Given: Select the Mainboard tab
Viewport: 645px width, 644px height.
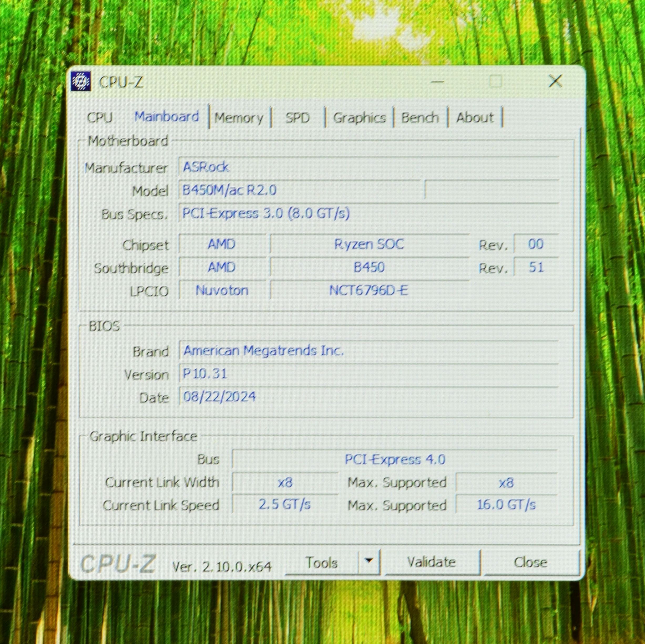Looking at the screenshot, I should (166, 116).
